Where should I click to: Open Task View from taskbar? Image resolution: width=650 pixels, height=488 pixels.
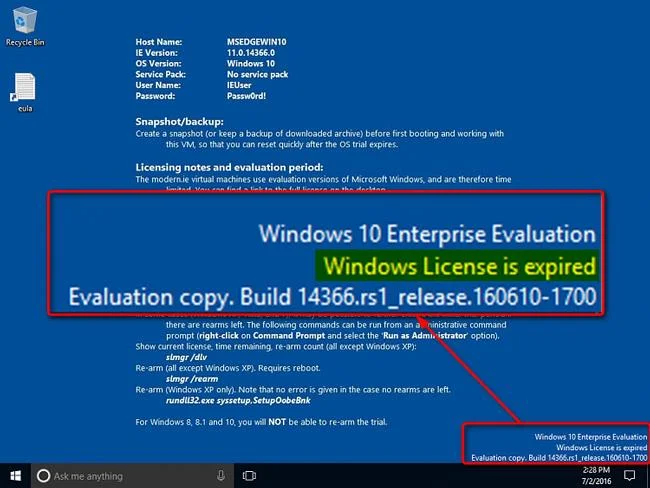point(249,476)
